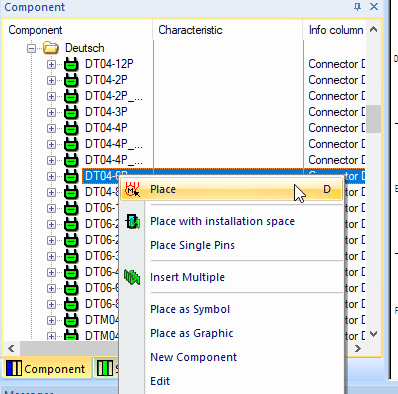Click the horizontal scrollbar left arrow
398x394 pixels.
(11, 349)
